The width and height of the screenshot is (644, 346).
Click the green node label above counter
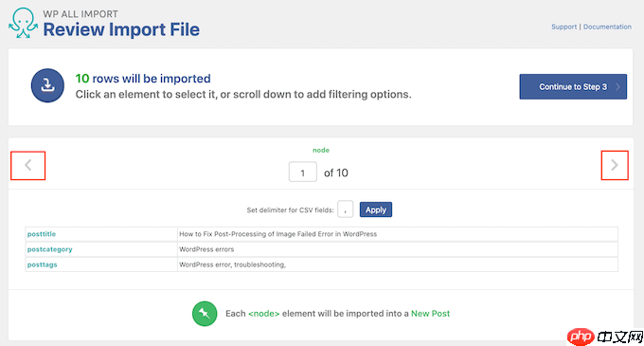[321, 150]
